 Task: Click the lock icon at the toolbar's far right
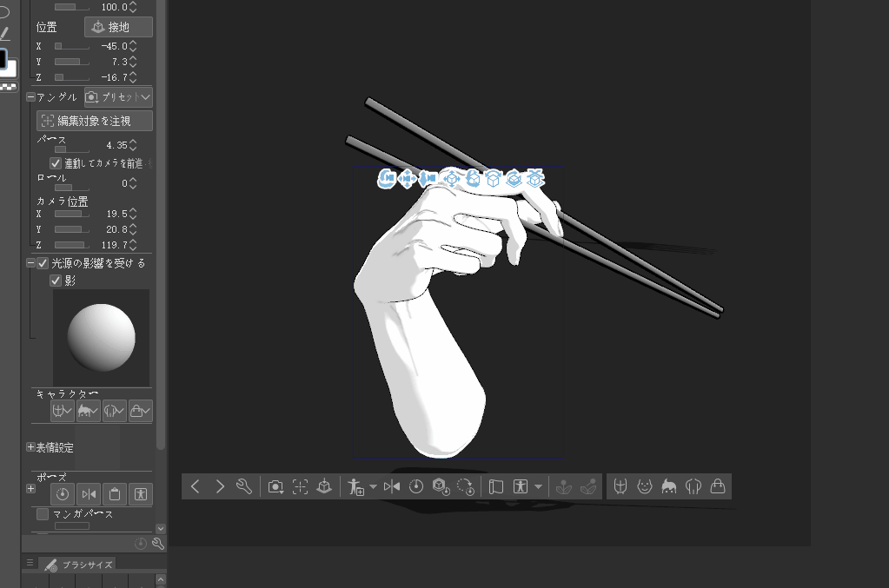[x=718, y=486]
